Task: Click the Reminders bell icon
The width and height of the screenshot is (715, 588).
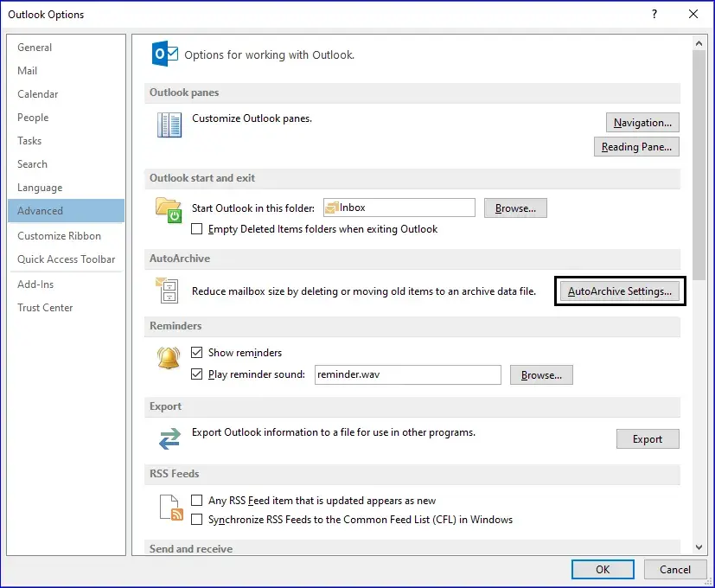Action: tap(168, 358)
